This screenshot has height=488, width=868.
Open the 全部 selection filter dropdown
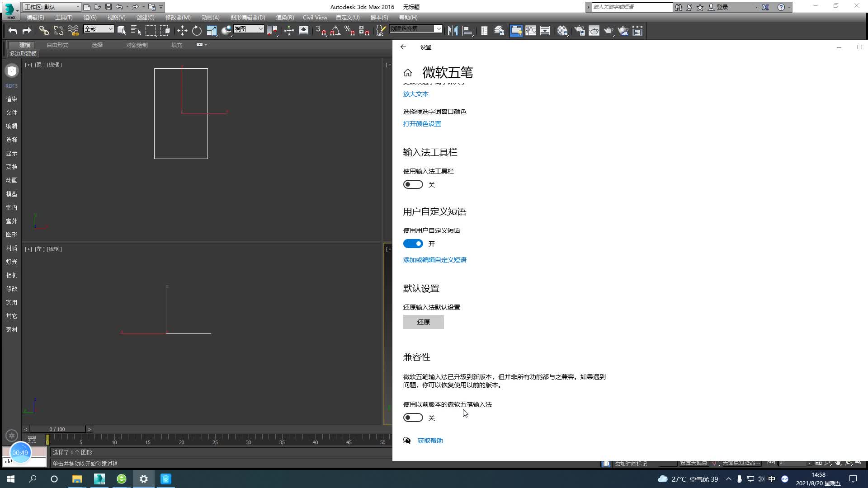[99, 29]
